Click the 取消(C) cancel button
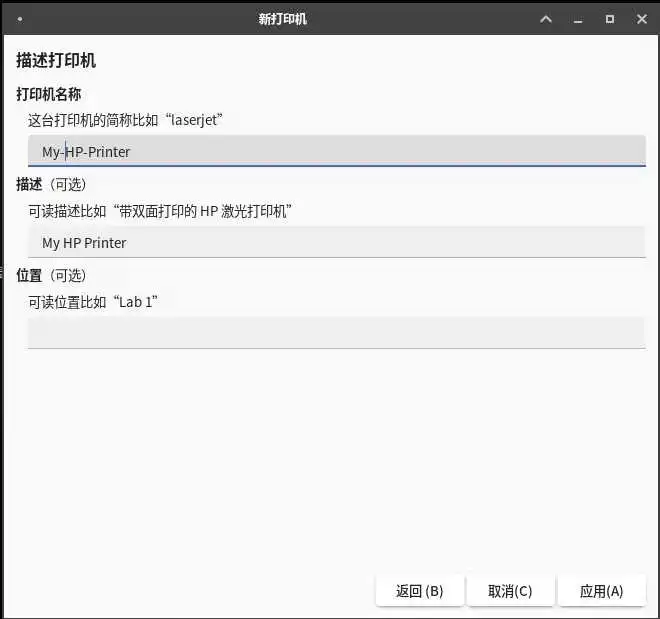 click(510, 591)
